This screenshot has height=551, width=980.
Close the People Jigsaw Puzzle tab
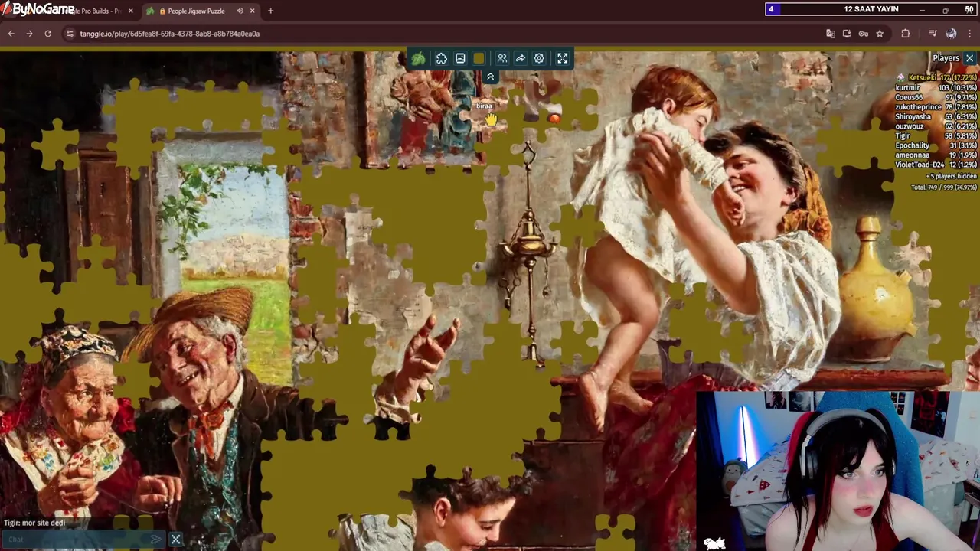coord(252,11)
